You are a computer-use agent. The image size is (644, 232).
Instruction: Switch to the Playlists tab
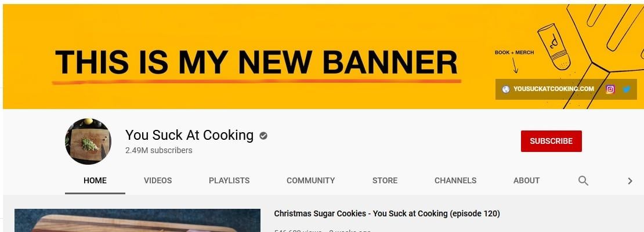coord(229,181)
